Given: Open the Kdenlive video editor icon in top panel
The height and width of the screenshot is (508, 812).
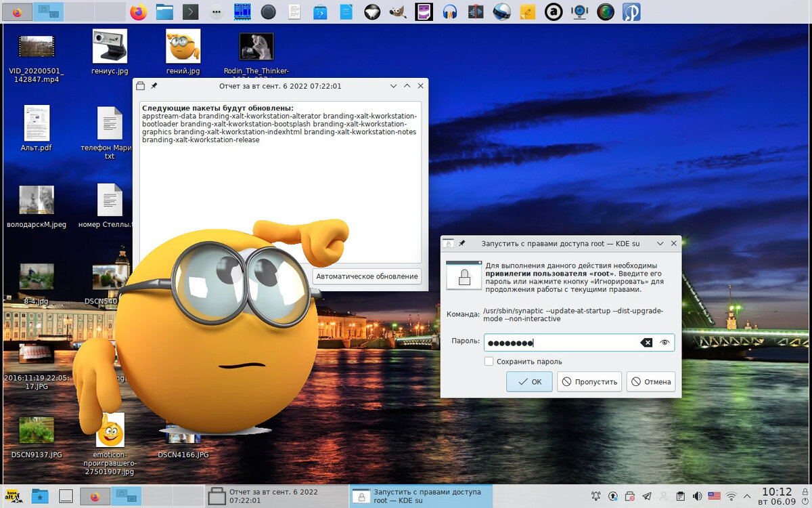Looking at the screenshot, I should 476,12.
